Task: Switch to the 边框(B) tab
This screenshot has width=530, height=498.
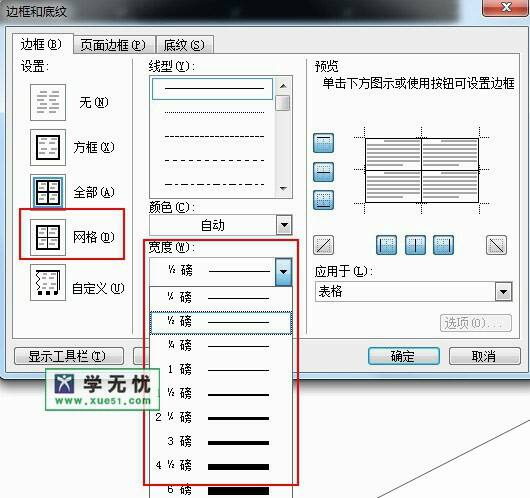Action: coord(42,44)
